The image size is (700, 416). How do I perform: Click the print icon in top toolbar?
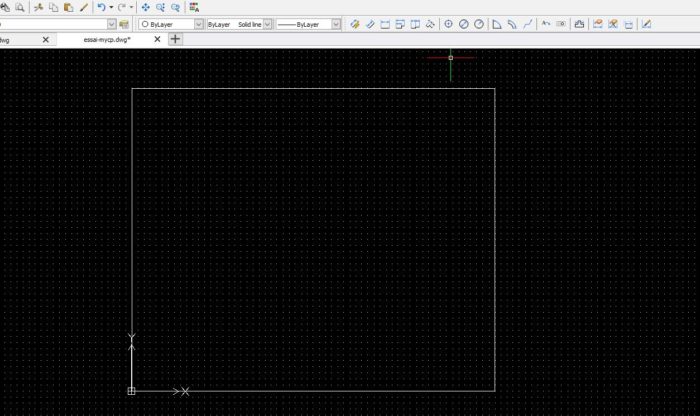tap(4, 7)
